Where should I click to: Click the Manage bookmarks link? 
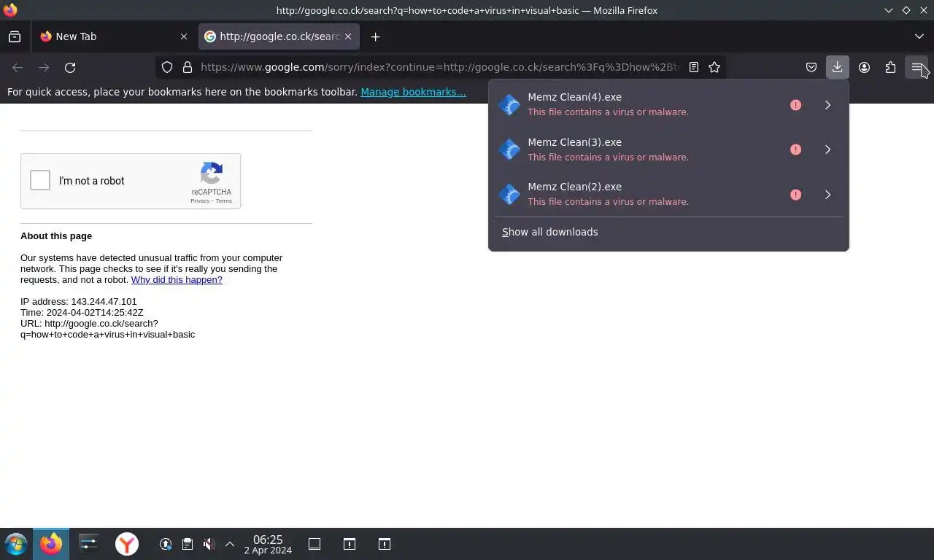(x=413, y=92)
